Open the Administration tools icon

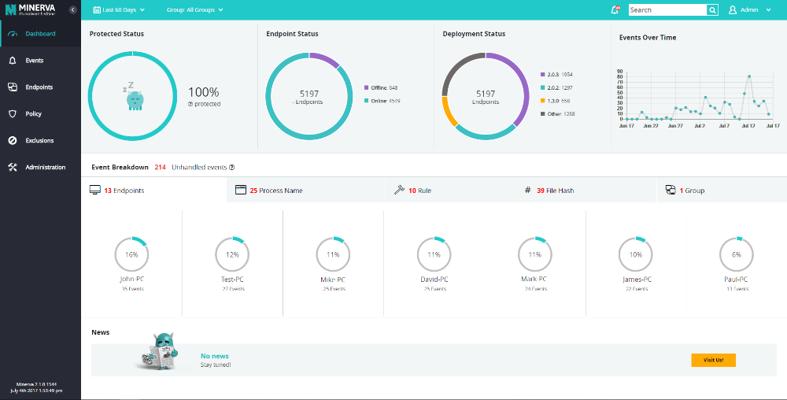click(13, 167)
